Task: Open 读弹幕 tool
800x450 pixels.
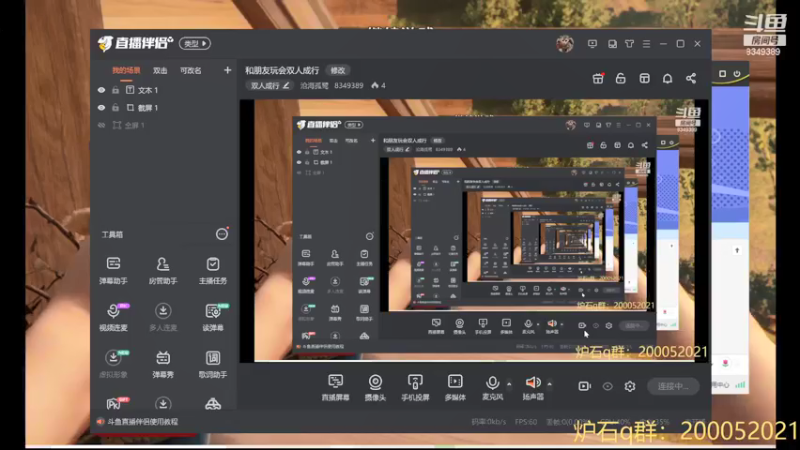Action: (213, 317)
